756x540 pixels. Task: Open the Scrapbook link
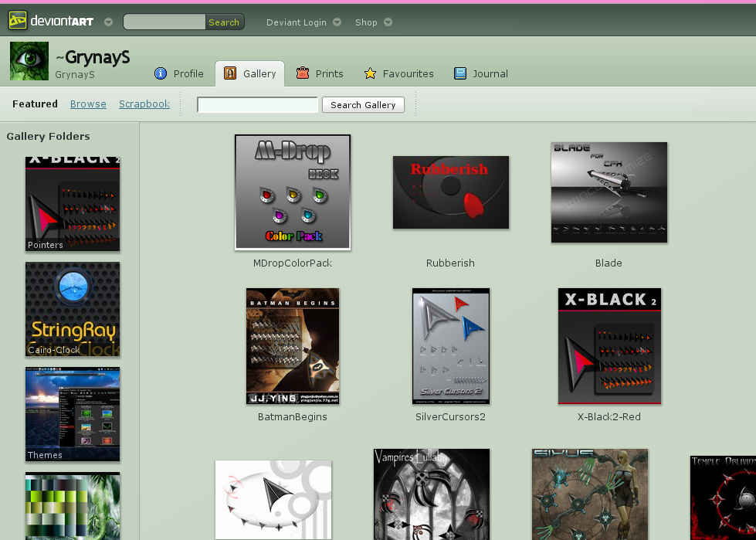point(144,104)
